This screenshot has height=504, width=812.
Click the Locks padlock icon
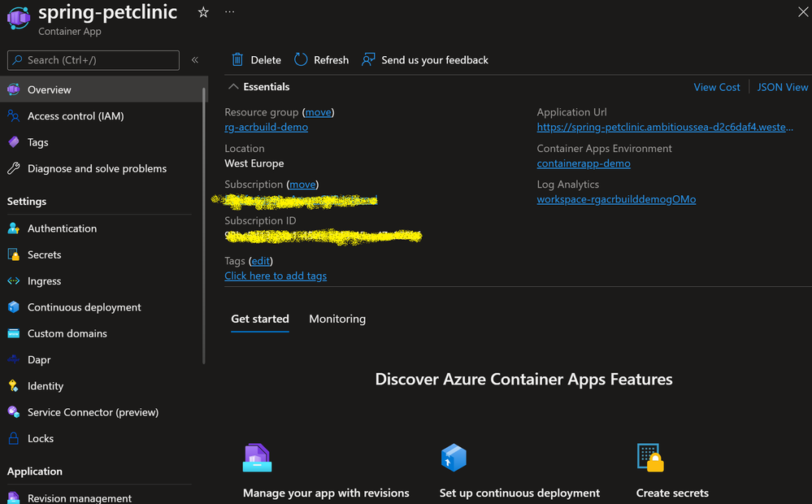(x=14, y=438)
